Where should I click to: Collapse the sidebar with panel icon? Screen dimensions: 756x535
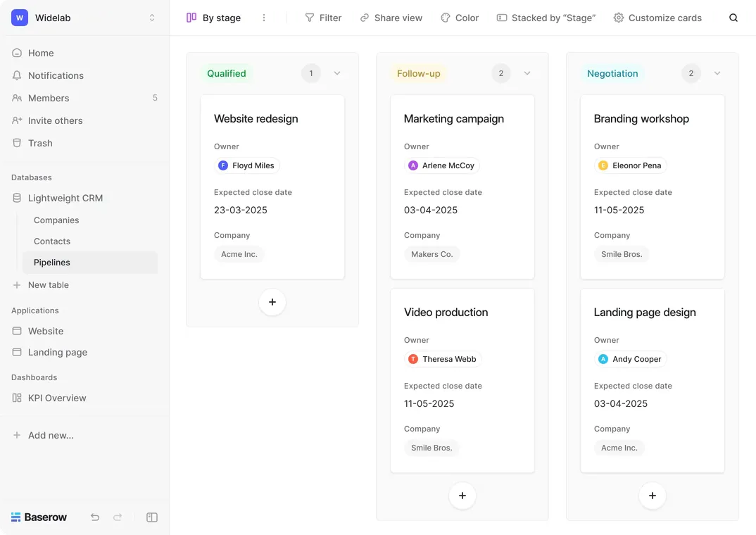click(x=152, y=517)
